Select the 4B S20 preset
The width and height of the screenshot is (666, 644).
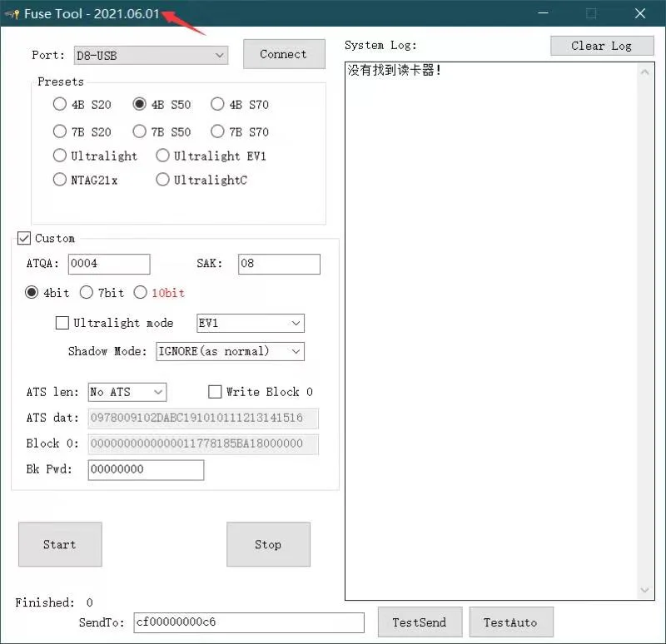pos(60,105)
